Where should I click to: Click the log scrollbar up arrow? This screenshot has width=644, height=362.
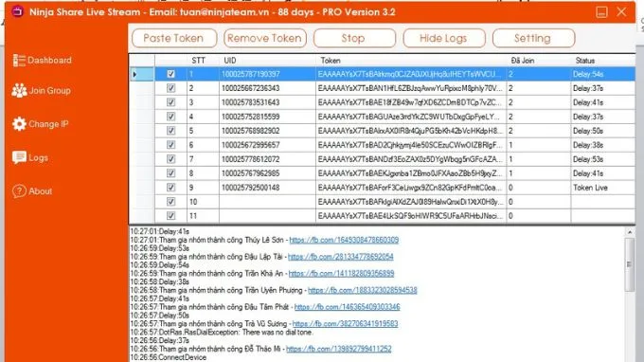[x=630, y=232]
